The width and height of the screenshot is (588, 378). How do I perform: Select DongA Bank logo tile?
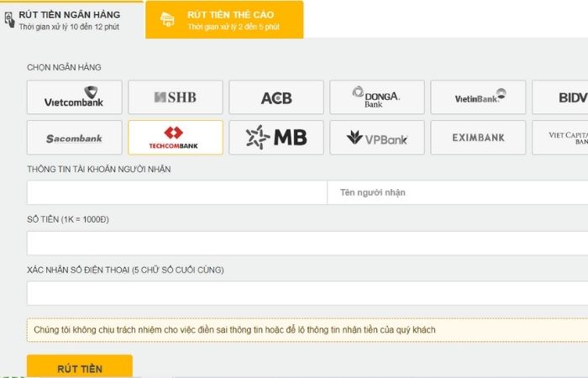(377, 97)
